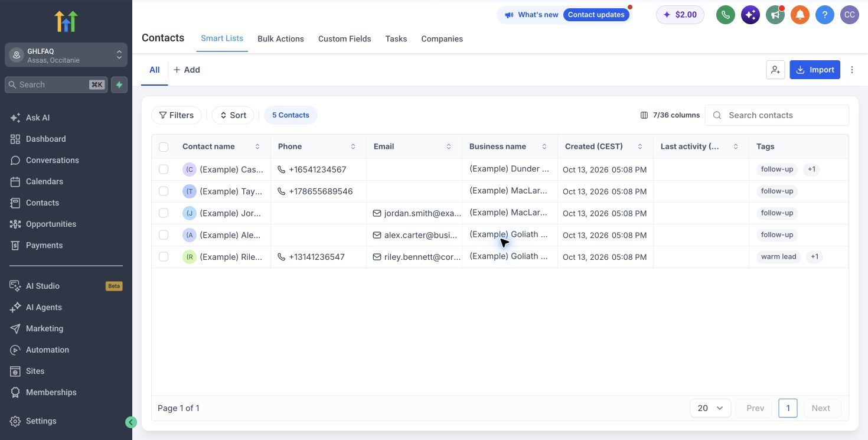This screenshot has width=868, height=440.
Task: Sort by the Phone column arrows
Action: click(353, 146)
